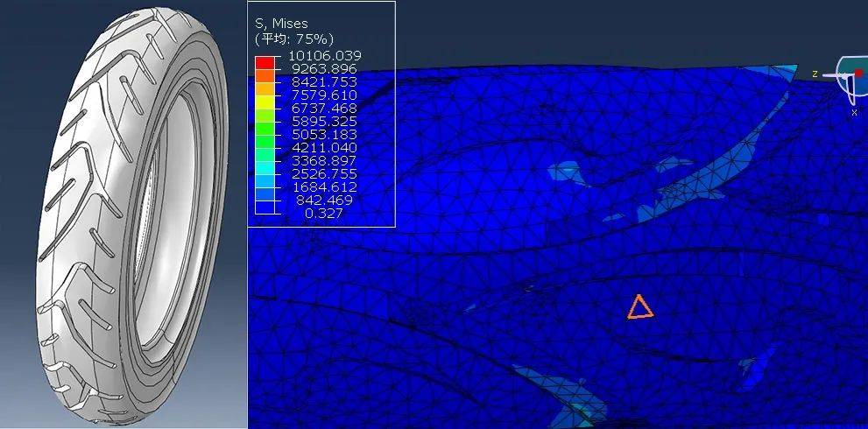Click the legend value 1684.612

click(325, 187)
